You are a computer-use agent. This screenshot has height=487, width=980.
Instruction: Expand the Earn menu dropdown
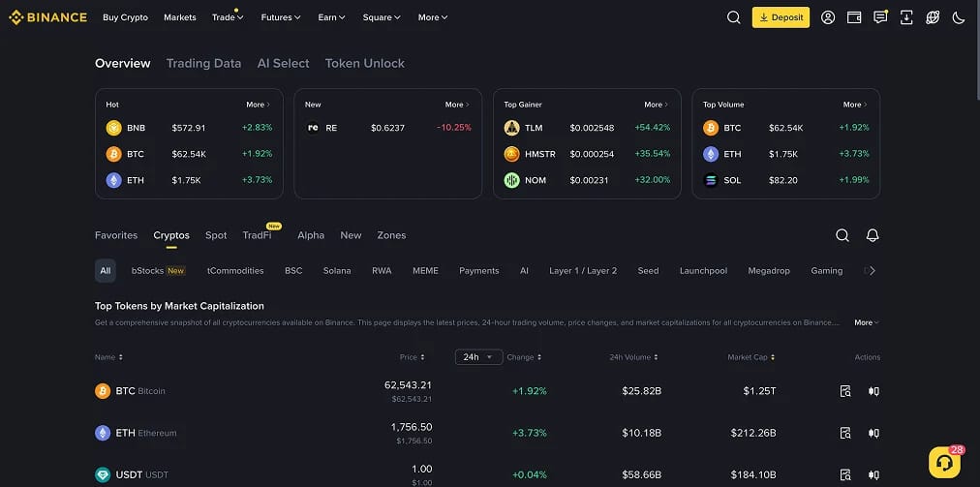(x=331, y=17)
